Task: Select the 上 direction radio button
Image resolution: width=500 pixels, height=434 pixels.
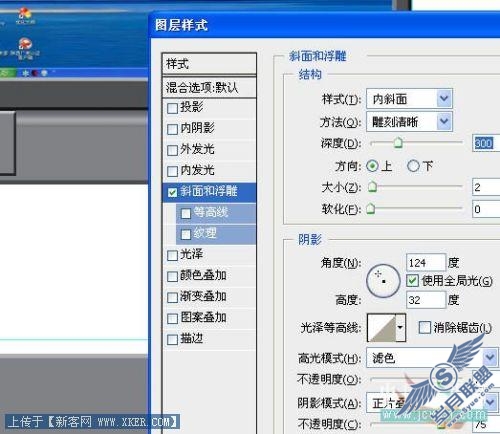Action: click(x=372, y=166)
